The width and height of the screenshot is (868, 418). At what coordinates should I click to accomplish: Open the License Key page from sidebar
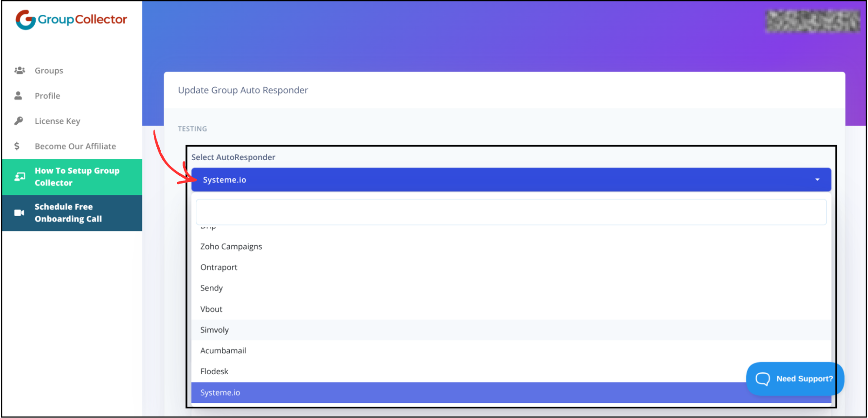[x=57, y=121]
